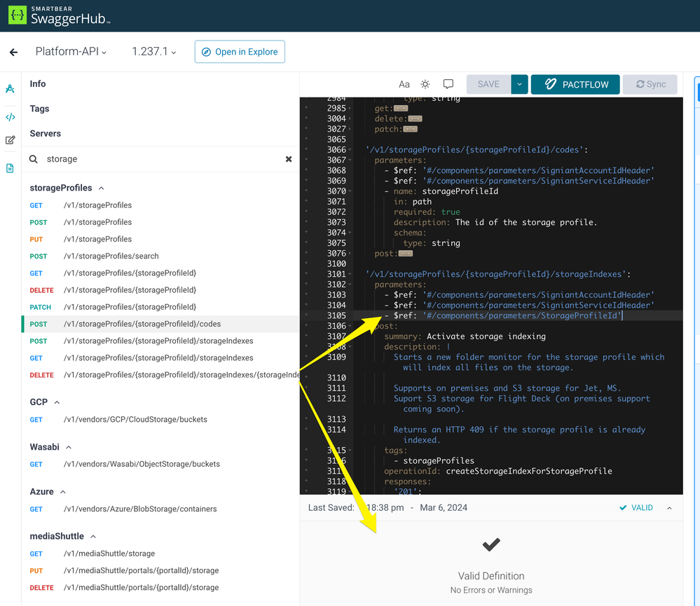
Task: Select the Info navigation item
Action: [x=38, y=84]
